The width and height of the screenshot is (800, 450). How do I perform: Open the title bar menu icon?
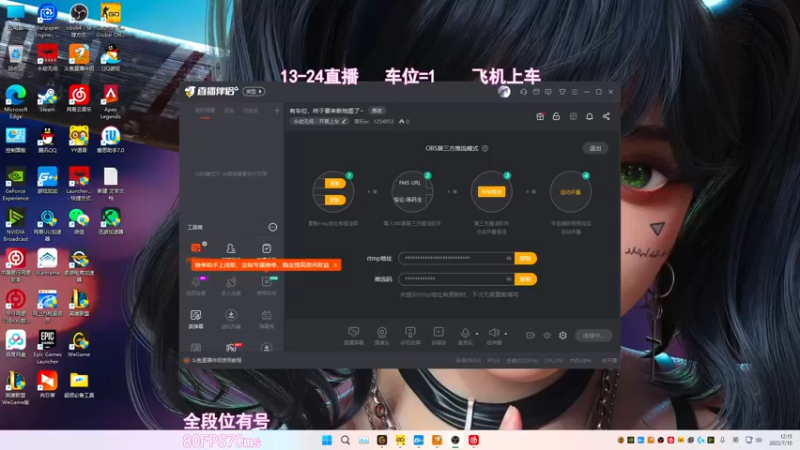click(x=574, y=92)
